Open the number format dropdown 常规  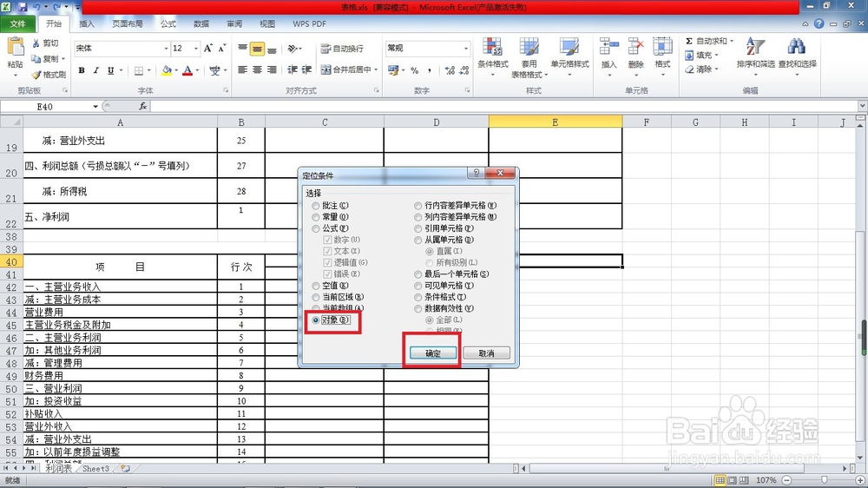pos(465,49)
